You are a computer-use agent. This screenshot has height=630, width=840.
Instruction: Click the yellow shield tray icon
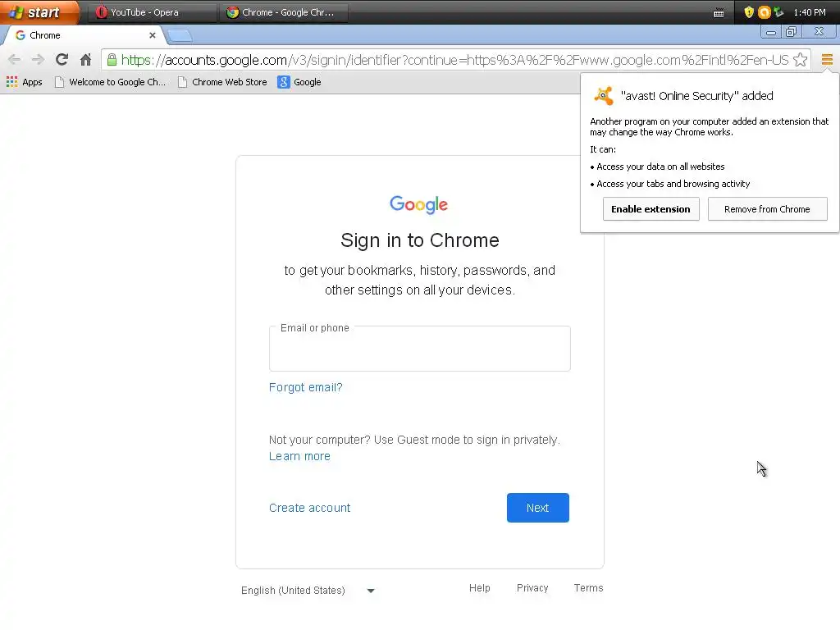tap(749, 12)
